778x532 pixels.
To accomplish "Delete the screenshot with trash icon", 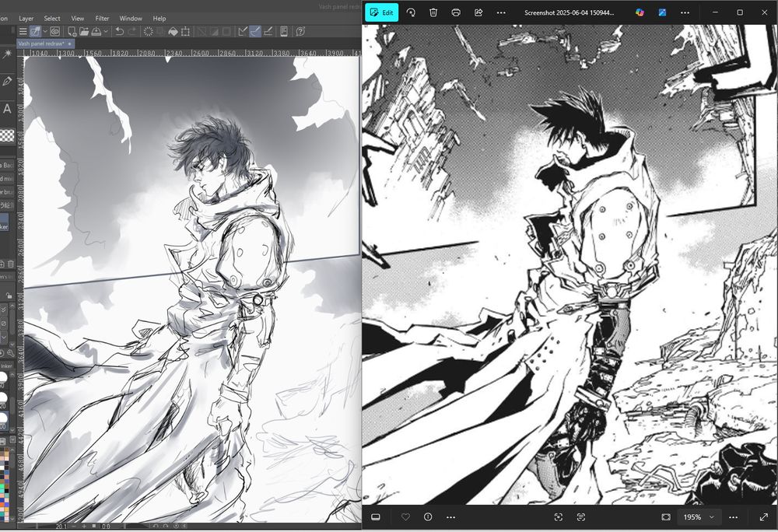I will pyautogui.click(x=433, y=12).
